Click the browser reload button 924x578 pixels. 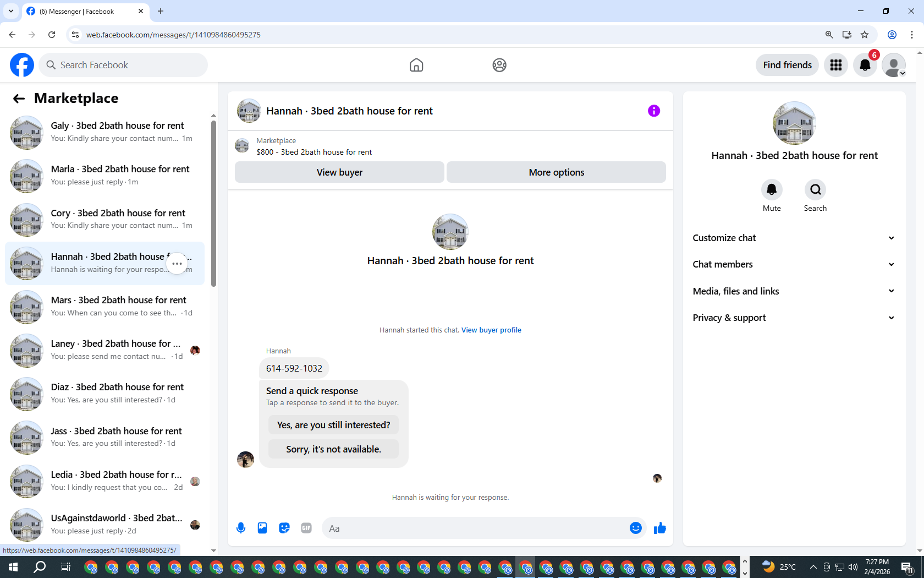52,35
